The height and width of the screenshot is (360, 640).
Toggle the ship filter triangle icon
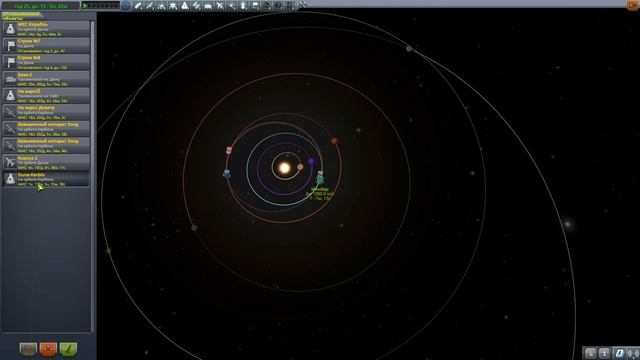185,6
